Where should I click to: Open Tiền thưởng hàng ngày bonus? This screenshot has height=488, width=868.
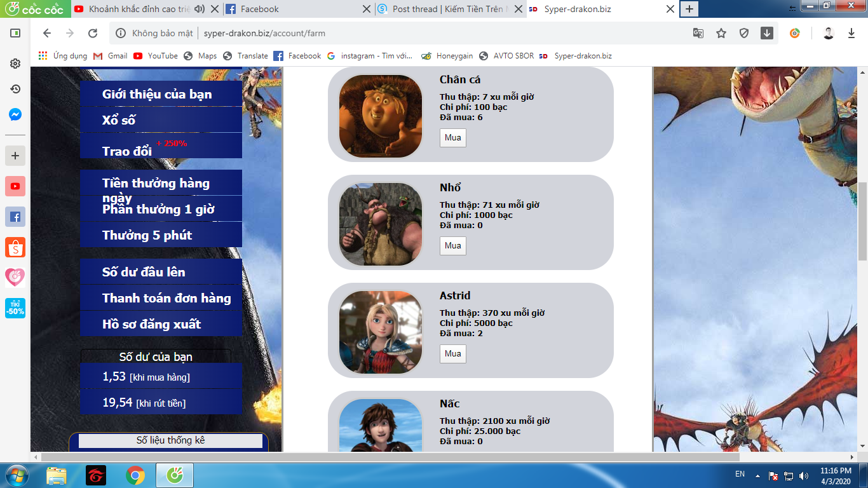[x=161, y=183]
